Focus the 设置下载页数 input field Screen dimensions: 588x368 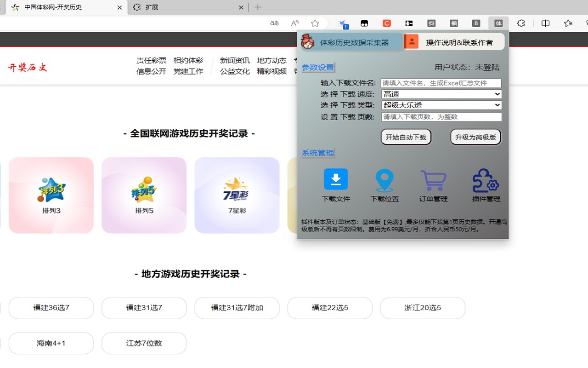tap(441, 117)
